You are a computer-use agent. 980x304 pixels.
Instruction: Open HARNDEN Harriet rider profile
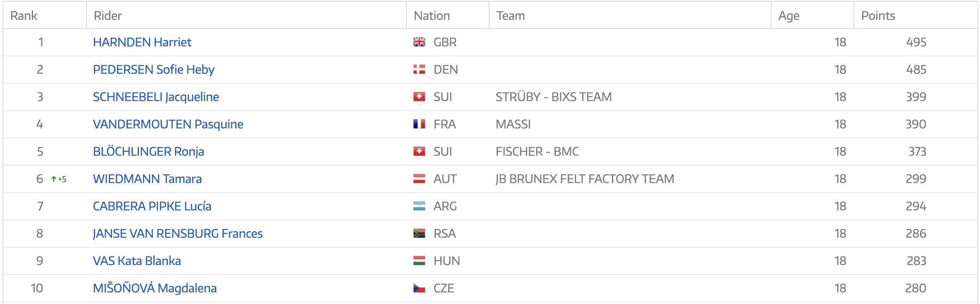[142, 42]
